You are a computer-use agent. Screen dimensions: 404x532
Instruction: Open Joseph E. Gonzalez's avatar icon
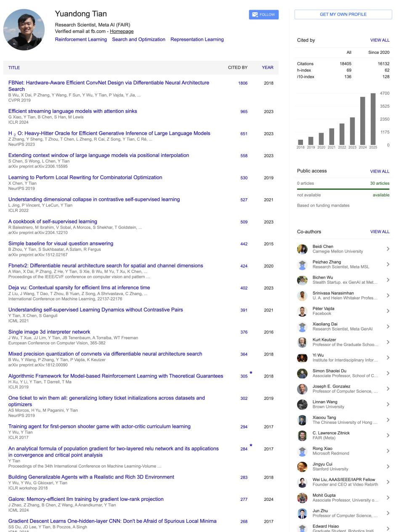point(302,389)
